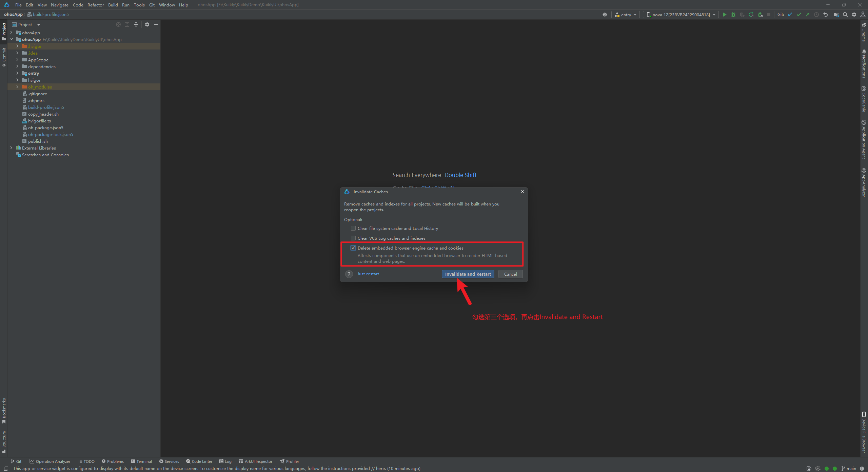
Task: Open Project panel gear options
Action: click(147, 24)
